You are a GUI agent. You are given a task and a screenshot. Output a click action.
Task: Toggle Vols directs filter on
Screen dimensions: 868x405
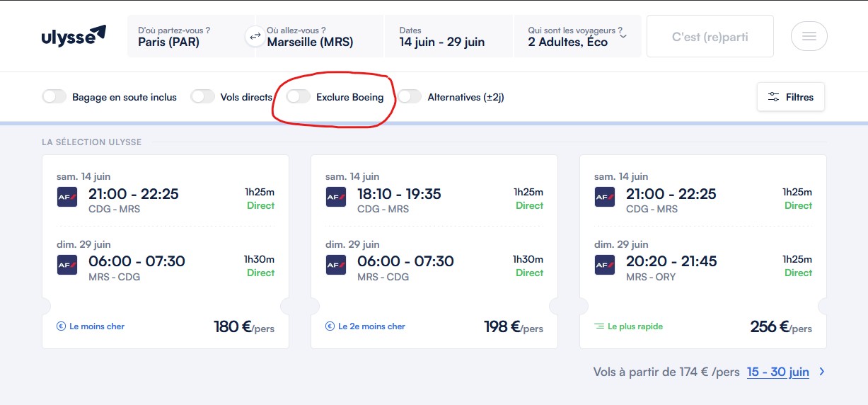(203, 97)
